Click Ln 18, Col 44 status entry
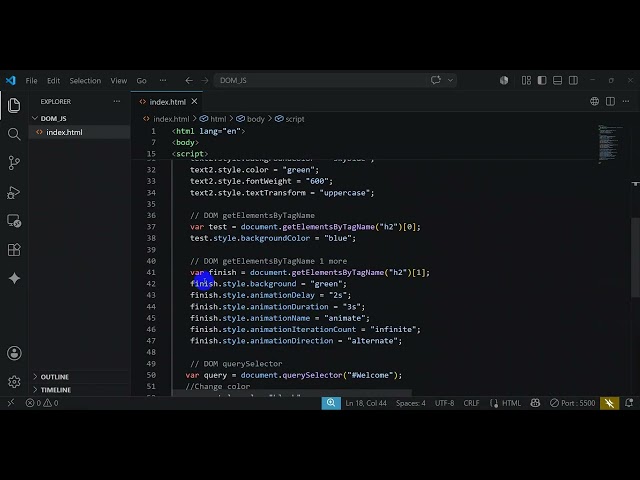Screen dimensions: 640x480 click(x=366, y=403)
